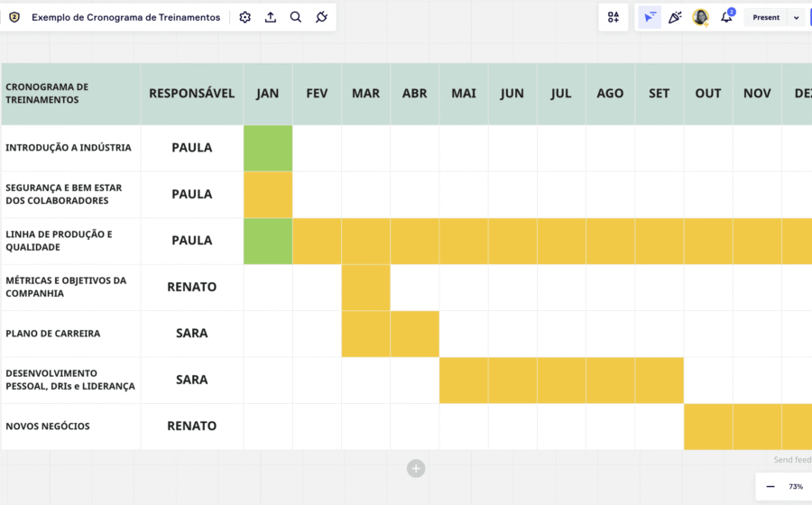Select SEGURANÇA E BEM ESTAR row label
Image resolution: width=812 pixels, height=505 pixels.
[64, 194]
